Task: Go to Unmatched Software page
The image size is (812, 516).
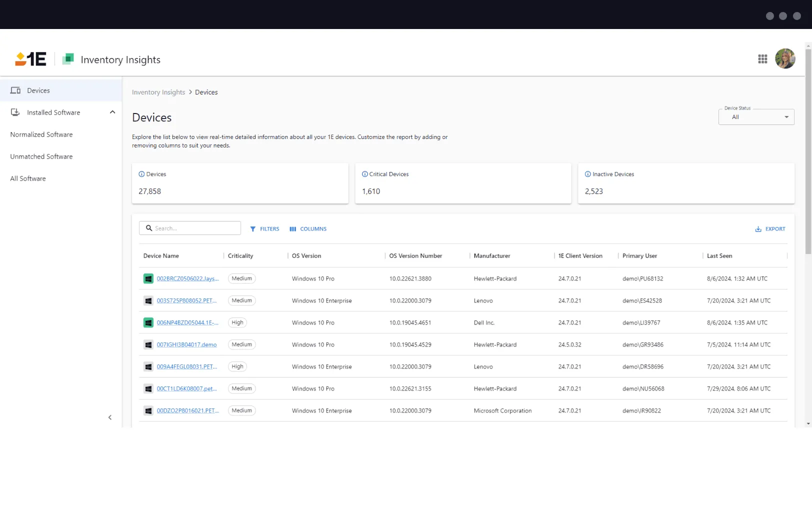Action: coord(41,156)
